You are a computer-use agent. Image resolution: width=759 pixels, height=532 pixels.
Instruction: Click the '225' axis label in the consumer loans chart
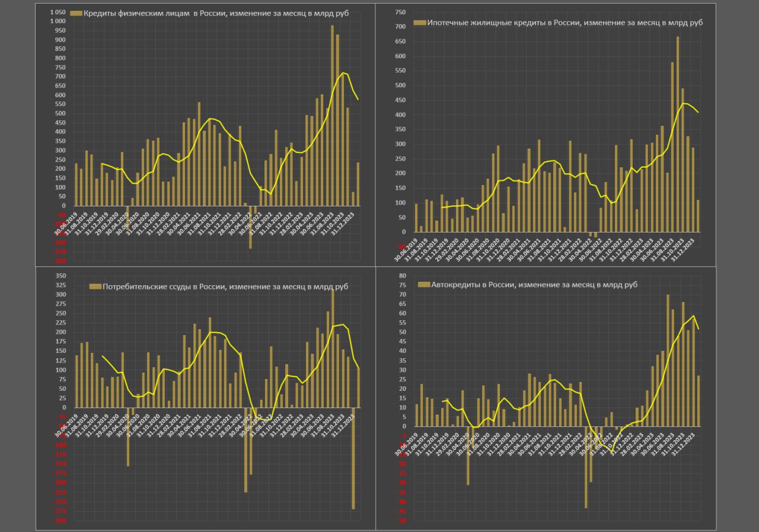(x=60, y=323)
